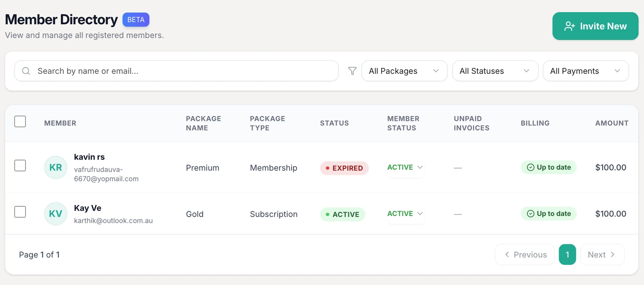Click the UNPAID INVOICES column header
Screen dimensions: 644x285
(x=472, y=123)
